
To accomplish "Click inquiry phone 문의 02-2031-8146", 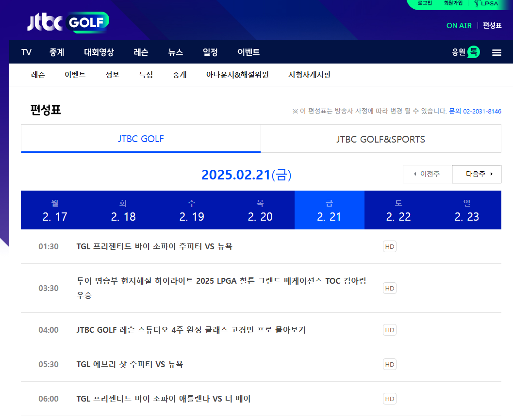I will click(x=475, y=111).
